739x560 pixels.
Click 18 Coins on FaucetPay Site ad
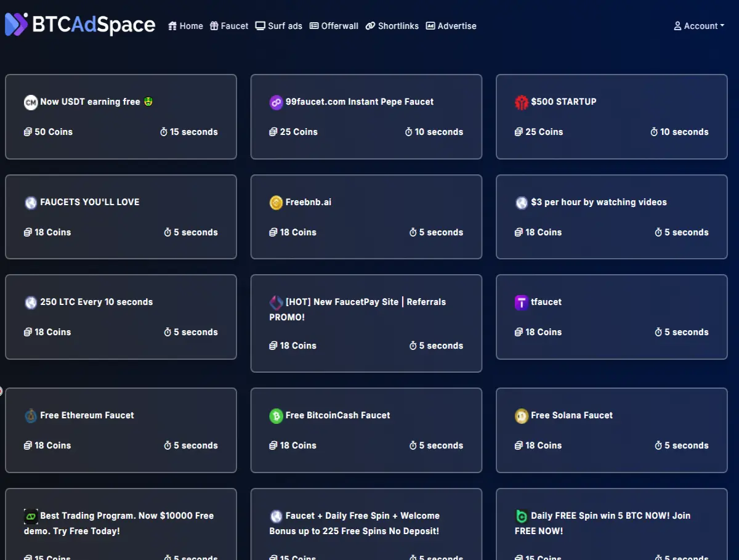coord(293,346)
